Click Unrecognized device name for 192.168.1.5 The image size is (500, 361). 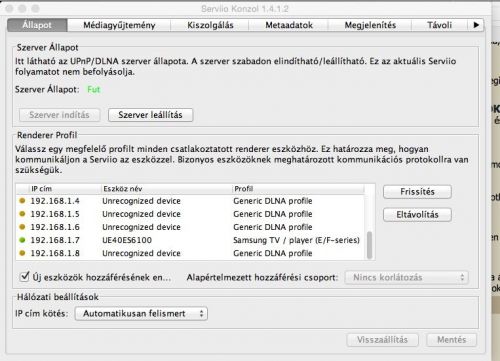click(141, 214)
